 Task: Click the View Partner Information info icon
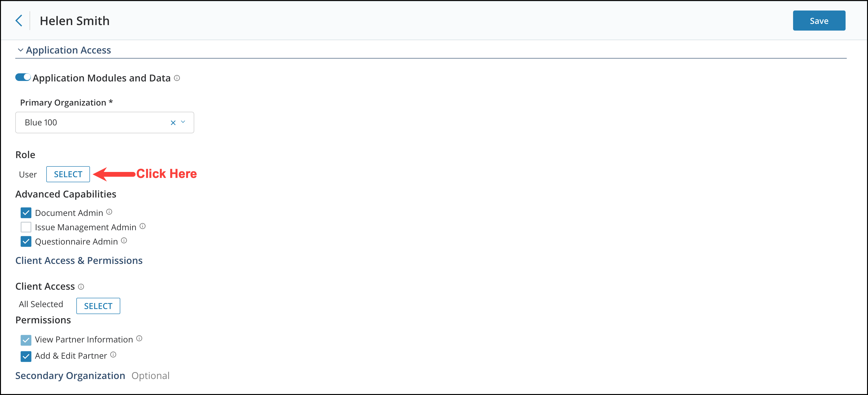(139, 338)
